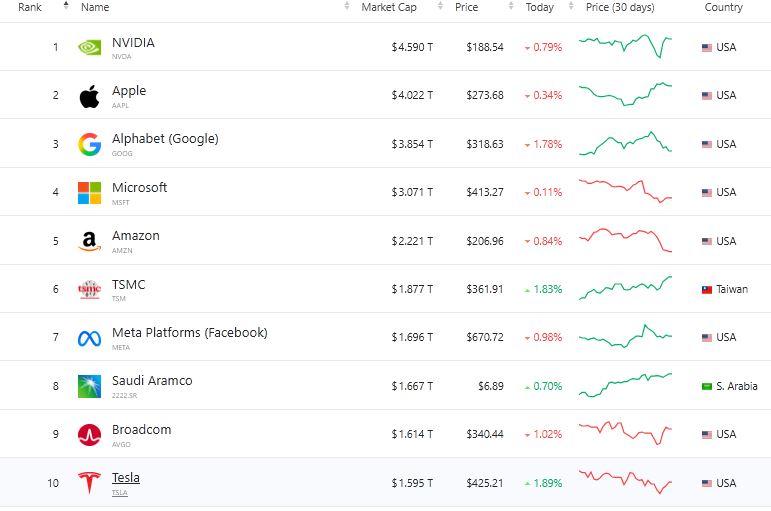
Task: Click the Broadcom logo icon
Action: (90, 435)
